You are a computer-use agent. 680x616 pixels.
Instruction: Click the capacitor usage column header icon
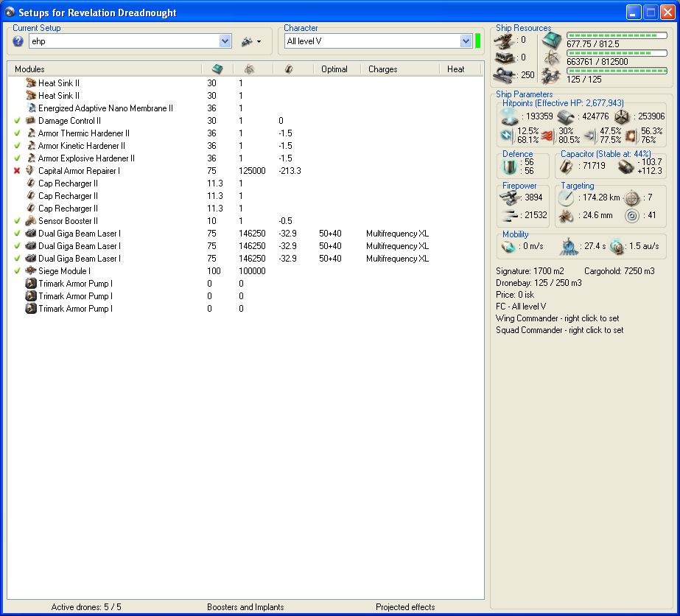click(289, 69)
